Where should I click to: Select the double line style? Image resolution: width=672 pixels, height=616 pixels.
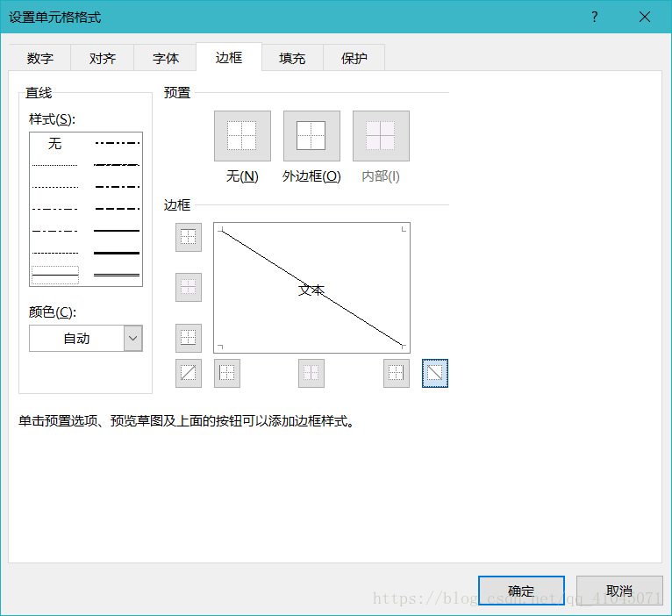[x=117, y=275]
